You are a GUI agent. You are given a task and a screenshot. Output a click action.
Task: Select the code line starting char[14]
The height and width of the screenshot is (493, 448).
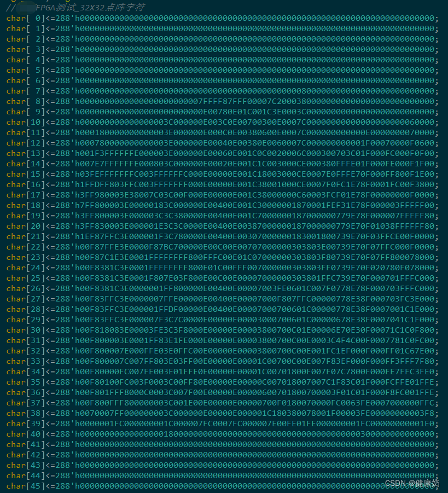222,164
